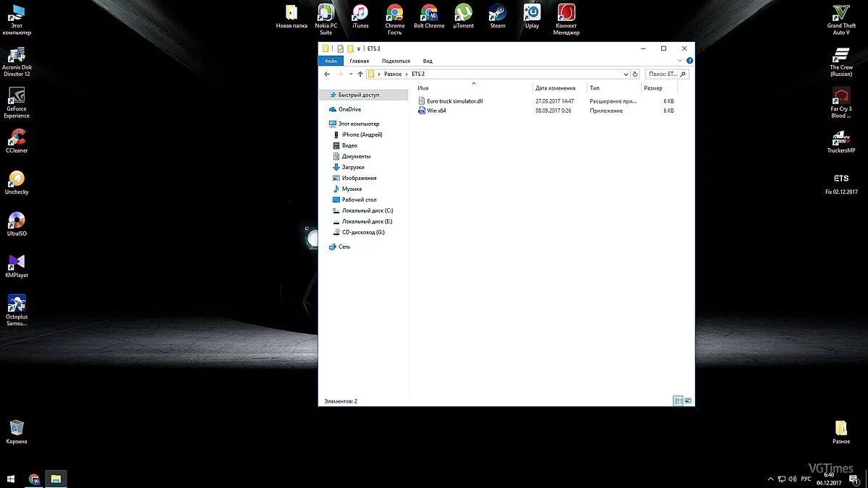Open the address bar history dropdown
The image size is (868, 488).
pos(626,74)
